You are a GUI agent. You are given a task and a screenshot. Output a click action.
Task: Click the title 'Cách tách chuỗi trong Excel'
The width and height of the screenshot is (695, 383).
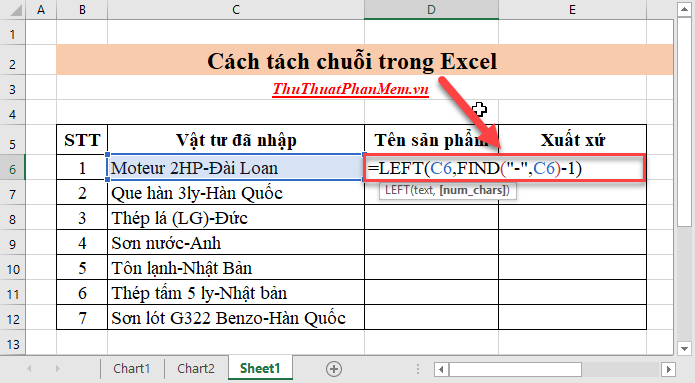[352, 61]
